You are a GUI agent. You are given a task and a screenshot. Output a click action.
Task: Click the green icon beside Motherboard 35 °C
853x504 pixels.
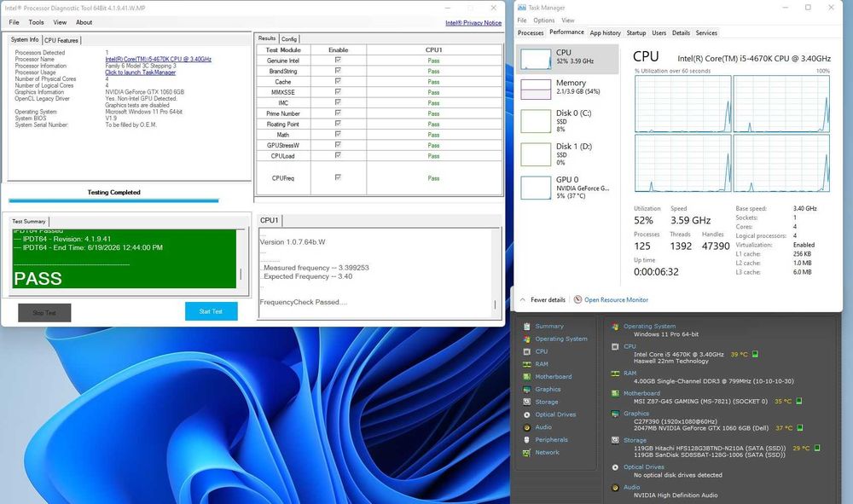click(798, 402)
